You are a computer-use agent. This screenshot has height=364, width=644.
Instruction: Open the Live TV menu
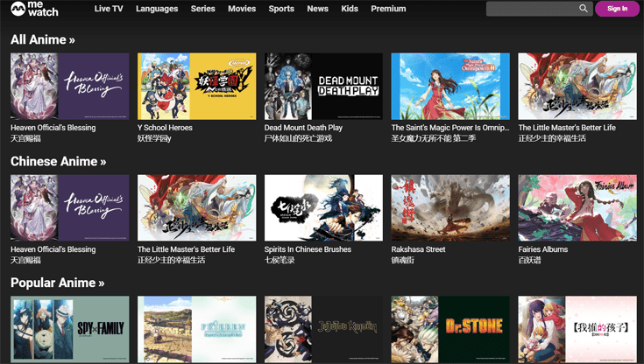(x=109, y=9)
